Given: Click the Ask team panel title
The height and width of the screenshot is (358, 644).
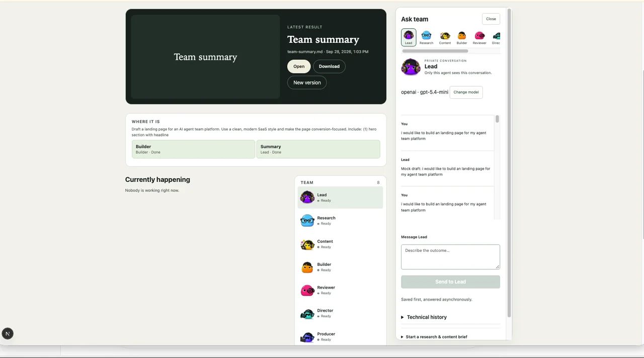Looking at the screenshot, I should point(415,19).
